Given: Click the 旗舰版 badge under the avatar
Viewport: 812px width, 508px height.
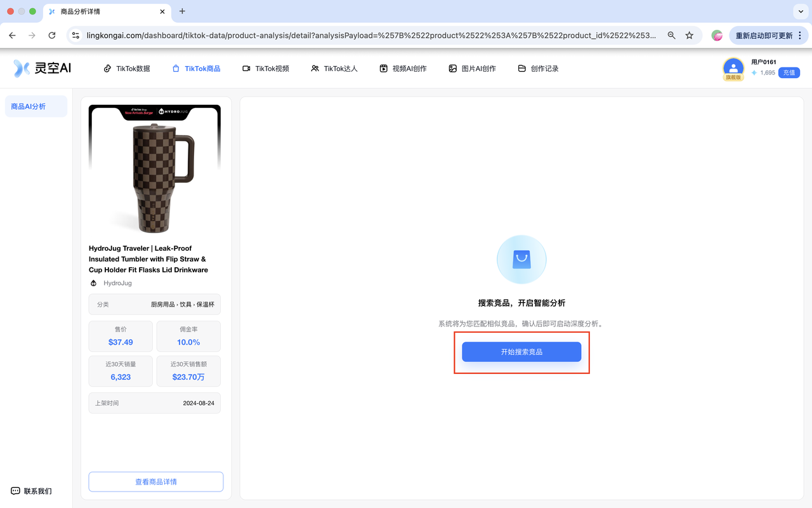Looking at the screenshot, I should tap(733, 77).
